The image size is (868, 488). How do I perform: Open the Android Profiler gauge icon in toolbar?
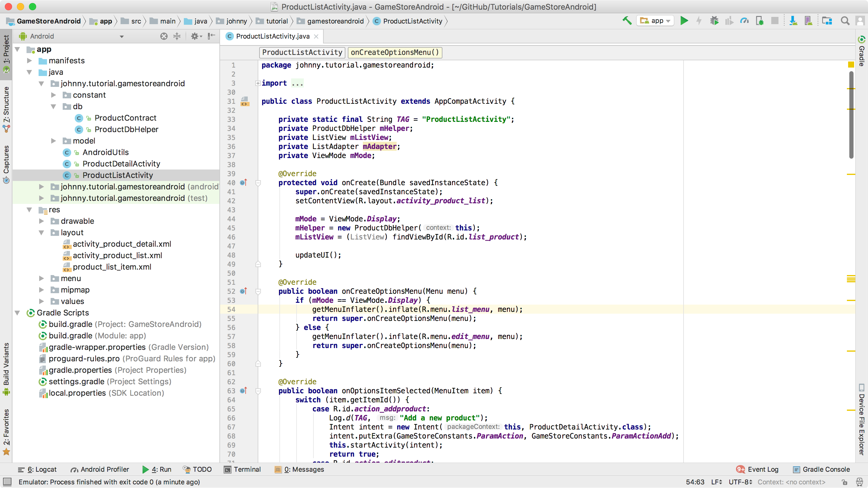click(744, 21)
